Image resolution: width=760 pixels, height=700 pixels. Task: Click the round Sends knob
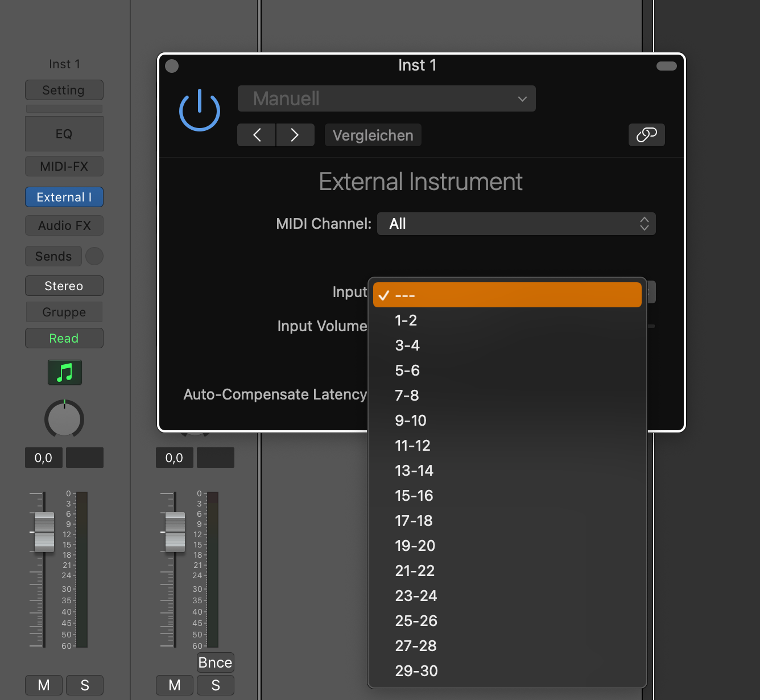pos(94,256)
